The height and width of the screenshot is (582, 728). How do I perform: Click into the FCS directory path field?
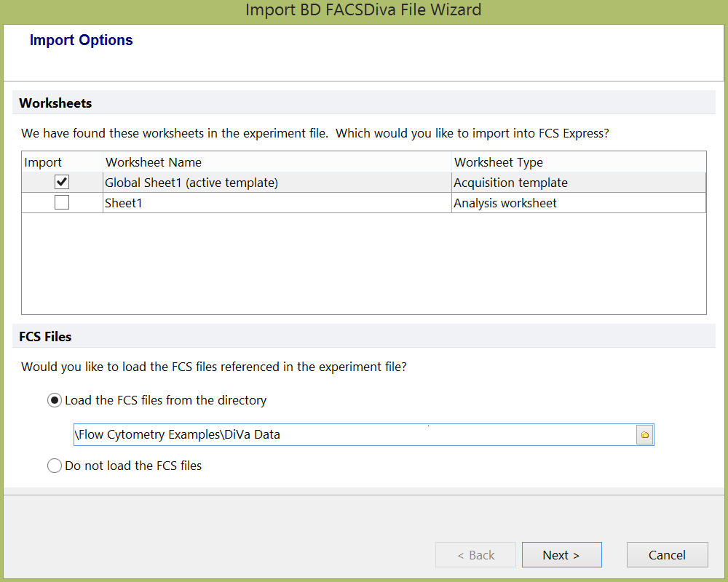click(x=355, y=435)
